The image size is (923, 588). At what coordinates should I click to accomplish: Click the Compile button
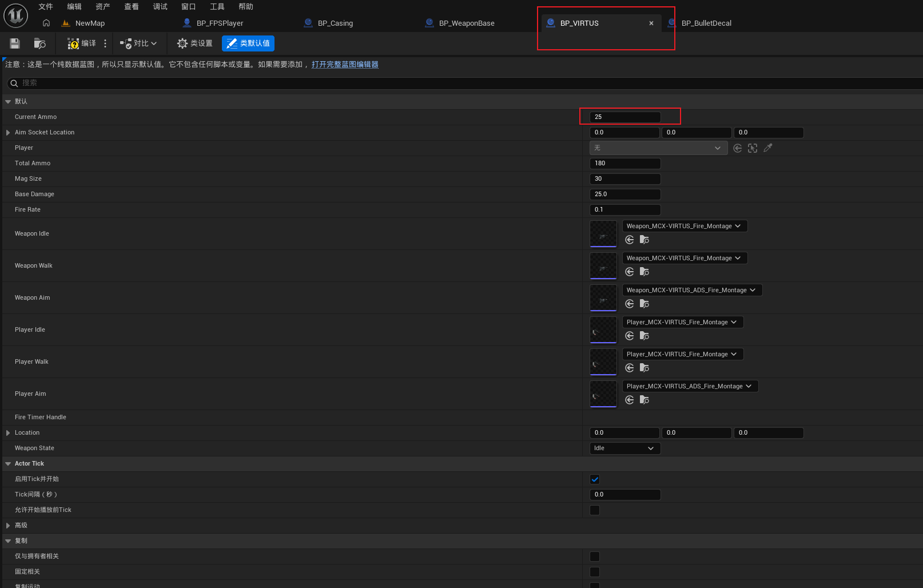pos(82,43)
